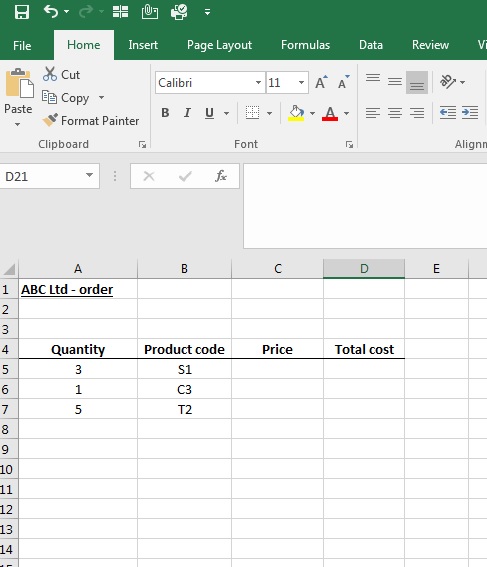Click the Insert Function fx icon
Screen dimensions: 487x567
(x=221, y=176)
